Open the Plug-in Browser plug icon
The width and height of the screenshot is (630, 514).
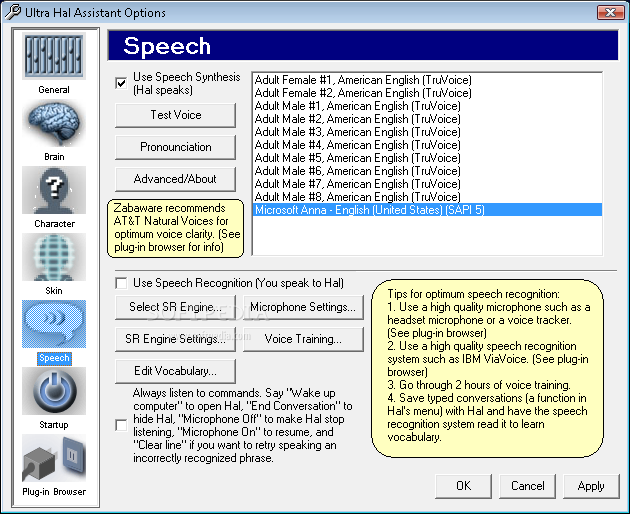[54, 458]
